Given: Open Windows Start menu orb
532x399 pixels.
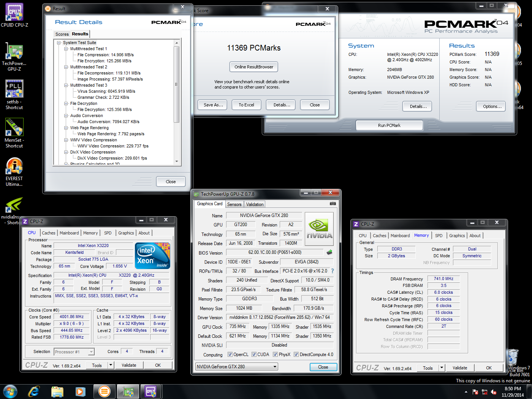Looking at the screenshot, I should coord(10,391).
